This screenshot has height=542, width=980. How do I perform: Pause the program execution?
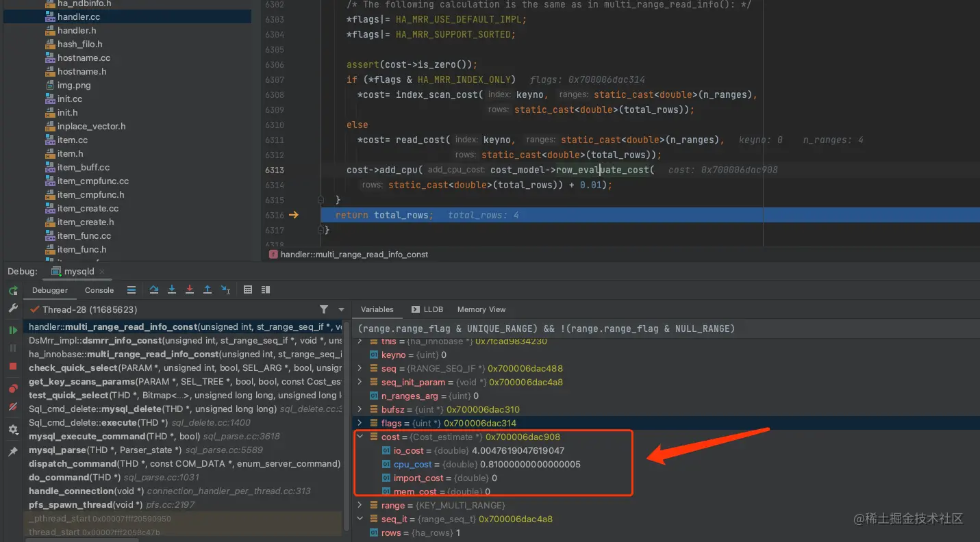pos(13,348)
